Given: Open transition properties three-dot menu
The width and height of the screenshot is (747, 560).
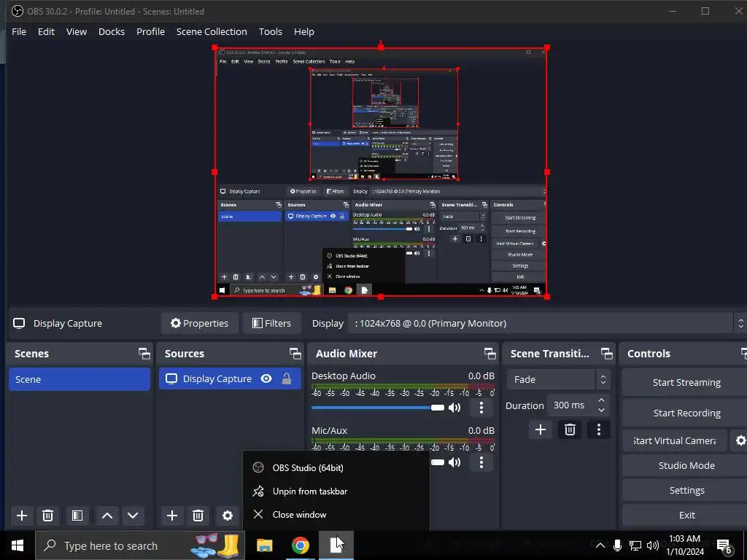Looking at the screenshot, I should click(x=599, y=429).
